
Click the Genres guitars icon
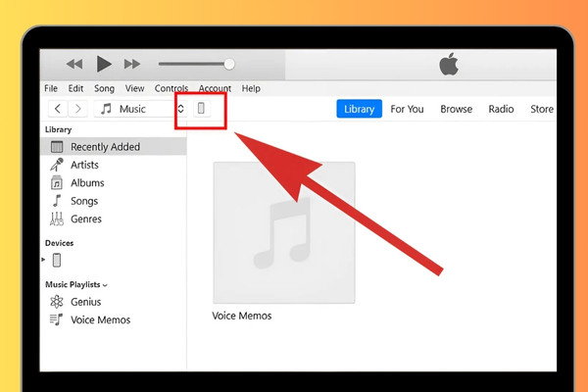click(x=57, y=219)
